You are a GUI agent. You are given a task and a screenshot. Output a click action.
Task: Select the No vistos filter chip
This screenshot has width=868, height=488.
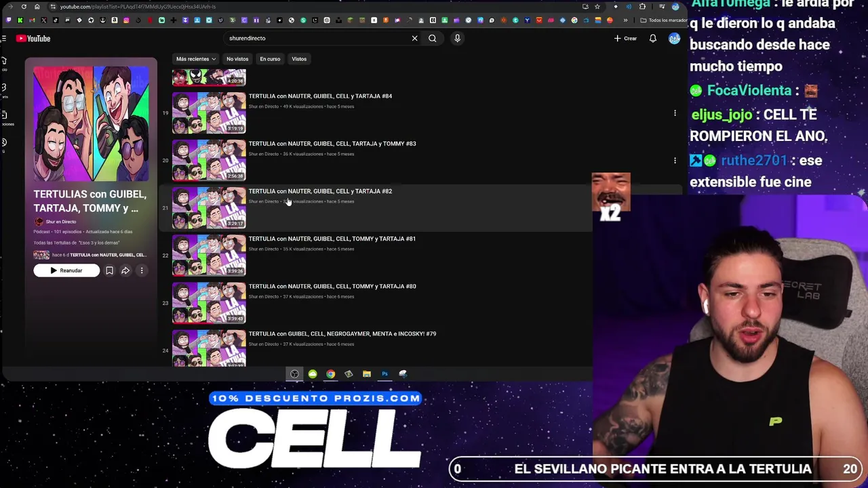237,59
